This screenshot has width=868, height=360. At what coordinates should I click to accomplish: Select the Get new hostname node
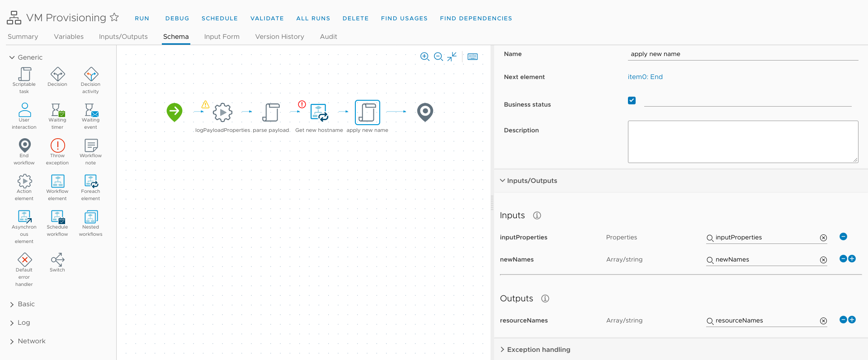[x=319, y=112]
